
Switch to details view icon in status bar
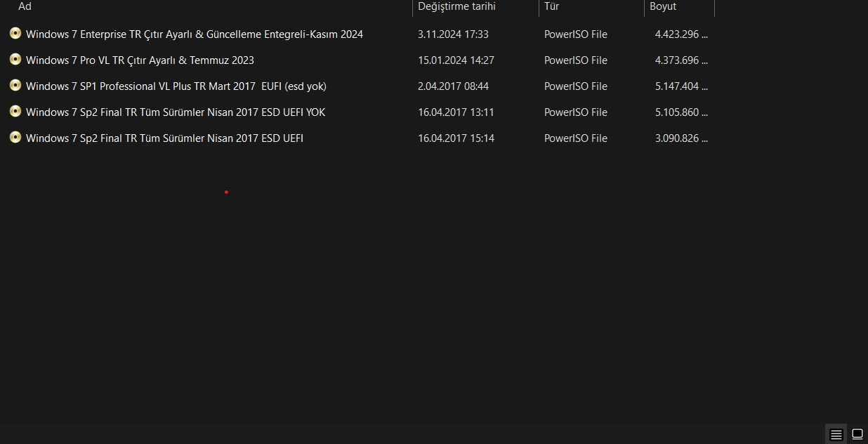point(836,434)
